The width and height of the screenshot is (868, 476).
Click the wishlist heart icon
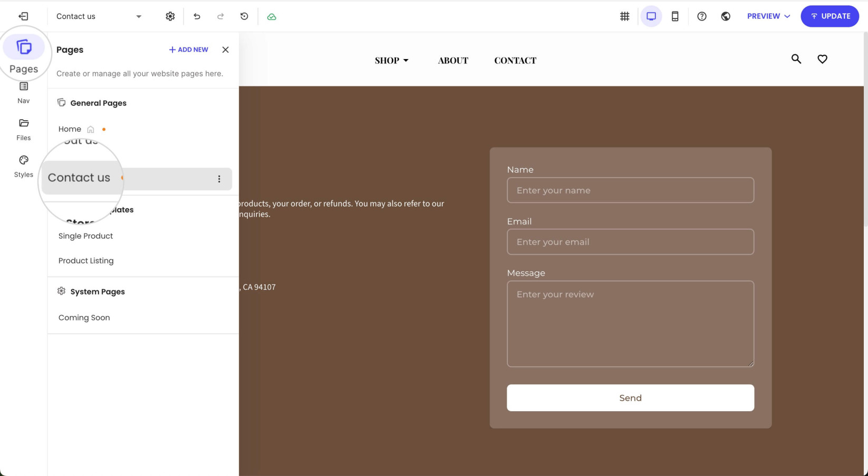[822, 59]
